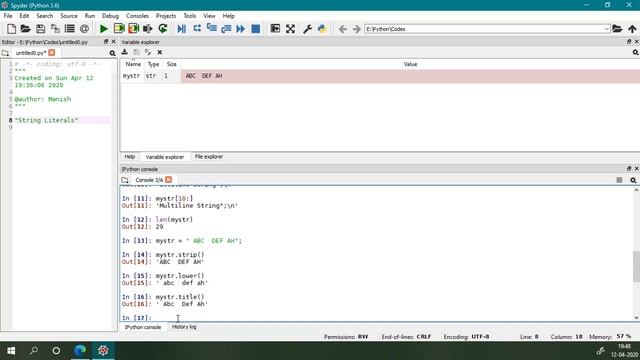This screenshot has width=640, height=360.
Task: Browse for a working directory
Action: click(x=617, y=29)
